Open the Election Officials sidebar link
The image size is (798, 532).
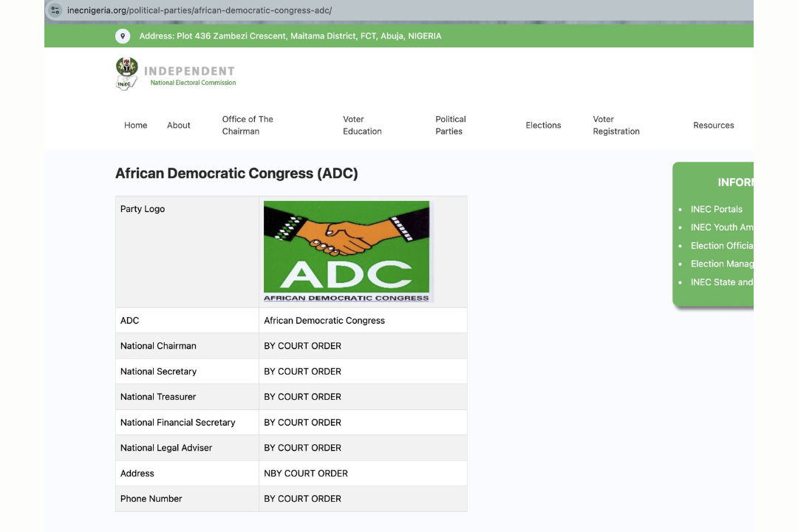coord(721,246)
